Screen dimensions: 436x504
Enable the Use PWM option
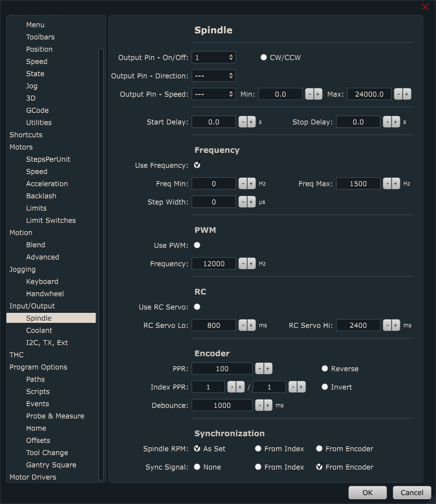pos(197,245)
